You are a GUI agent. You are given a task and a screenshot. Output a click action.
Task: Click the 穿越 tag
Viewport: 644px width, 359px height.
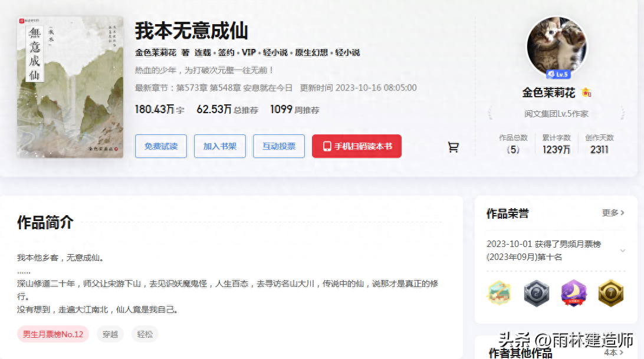point(110,334)
